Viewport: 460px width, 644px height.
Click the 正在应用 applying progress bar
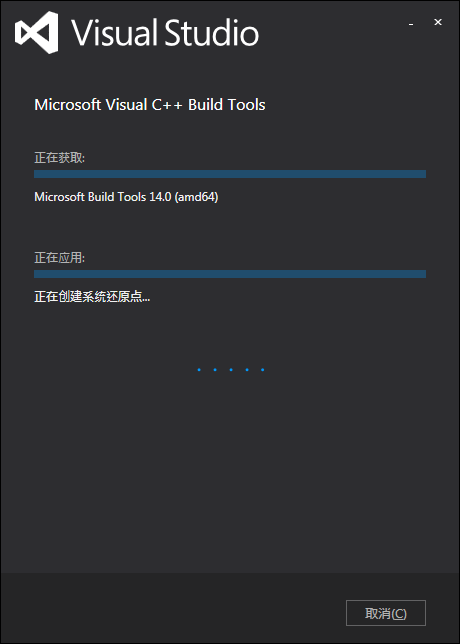coord(230,274)
